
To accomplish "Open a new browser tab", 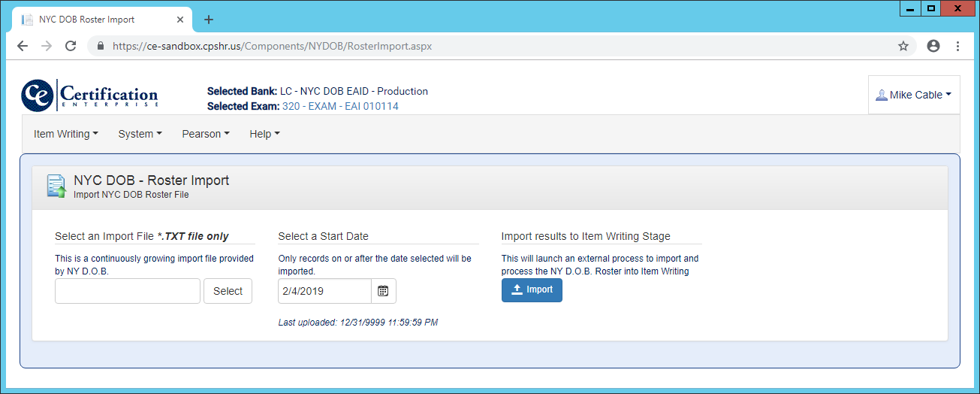I will pyautogui.click(x=209, y=20).
